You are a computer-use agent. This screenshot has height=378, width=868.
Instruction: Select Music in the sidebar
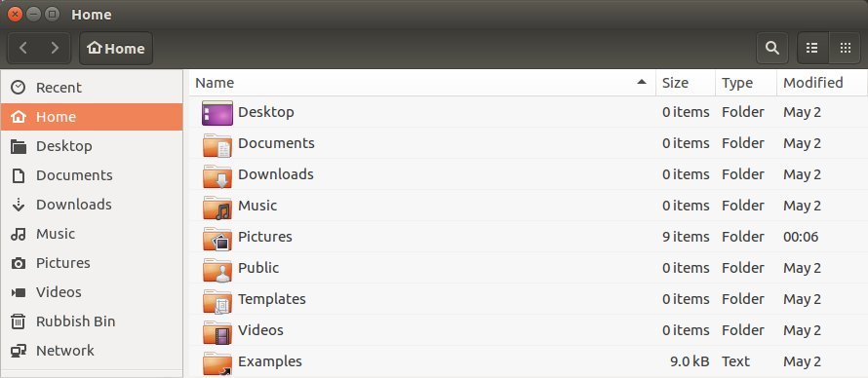click(x=92, y=234)
